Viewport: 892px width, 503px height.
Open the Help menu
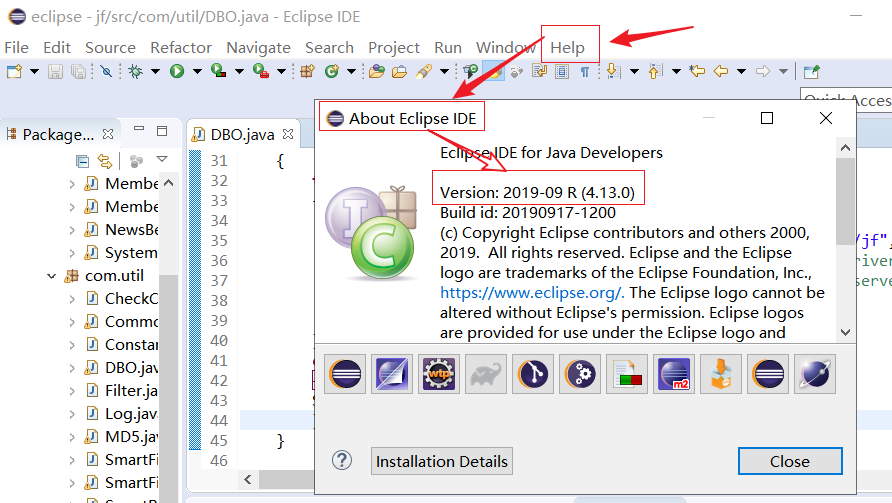pyautogui.click(x=567, y=48)
